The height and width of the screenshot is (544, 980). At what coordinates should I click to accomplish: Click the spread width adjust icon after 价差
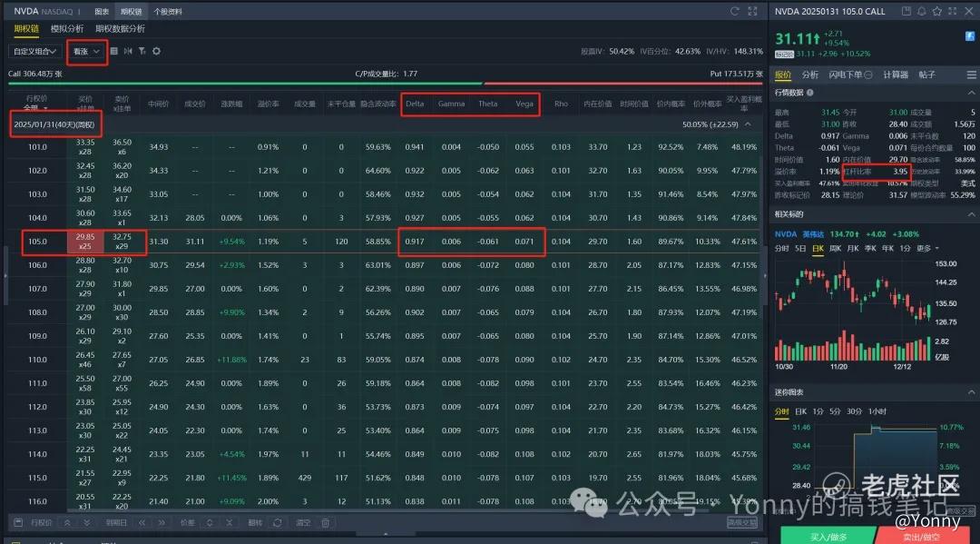coord(210,523)
